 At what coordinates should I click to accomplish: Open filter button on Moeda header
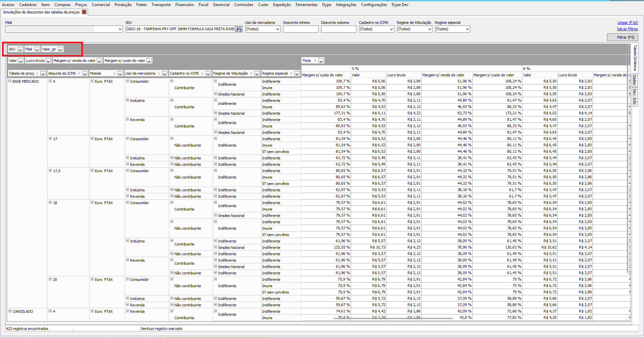[x=120, y=73]
